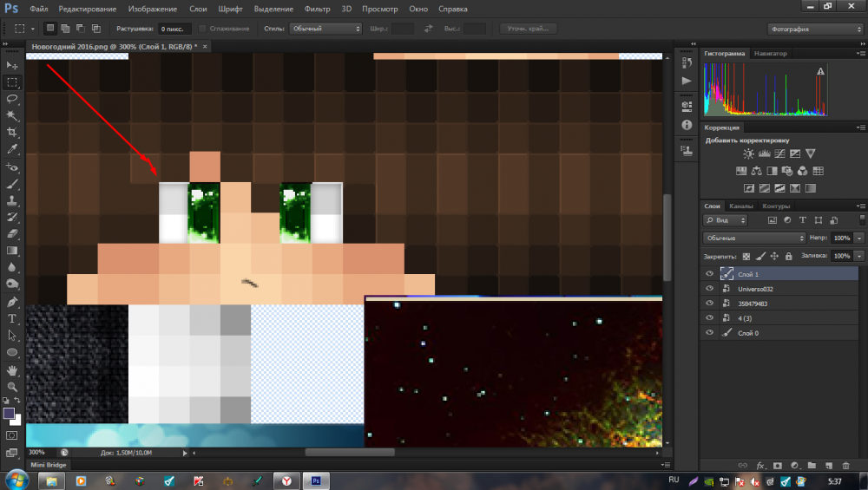Expand the Фотография workspace dropdown
Image resolution: width=868 pixels, height=490 pixels.
[x=815, y=29]
